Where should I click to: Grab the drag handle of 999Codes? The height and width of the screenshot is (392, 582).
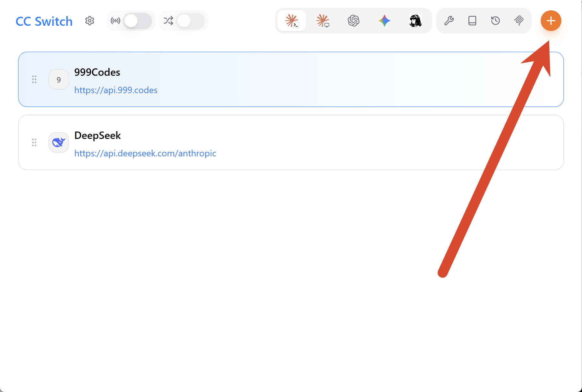click(34, 79)
